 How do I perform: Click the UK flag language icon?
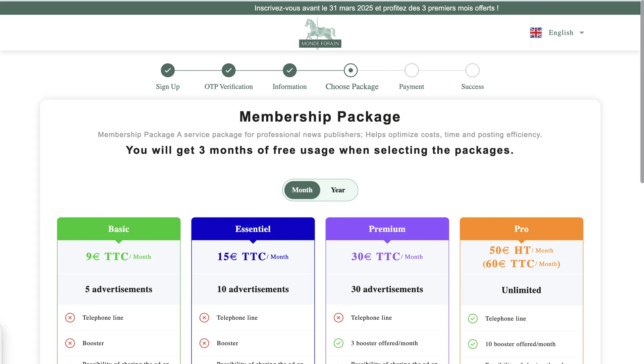(x=536, y=33)
